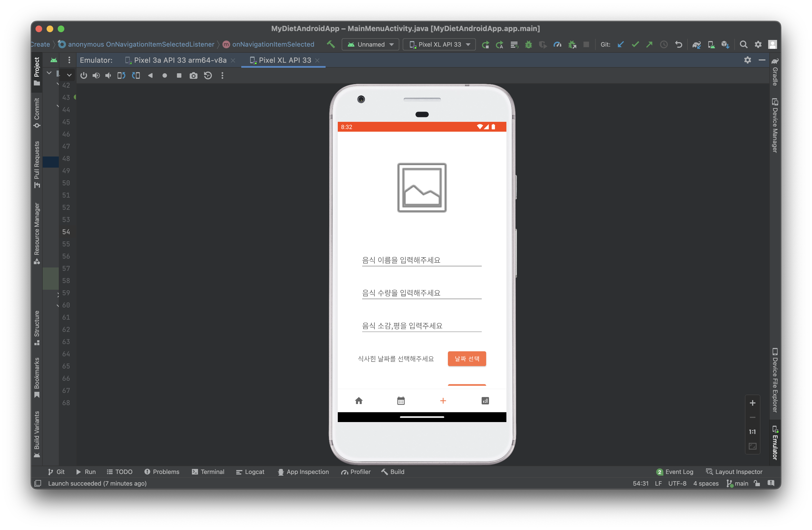The image size is (812, 530).
Task: Turn down the emulator volume
Action: 108,75
